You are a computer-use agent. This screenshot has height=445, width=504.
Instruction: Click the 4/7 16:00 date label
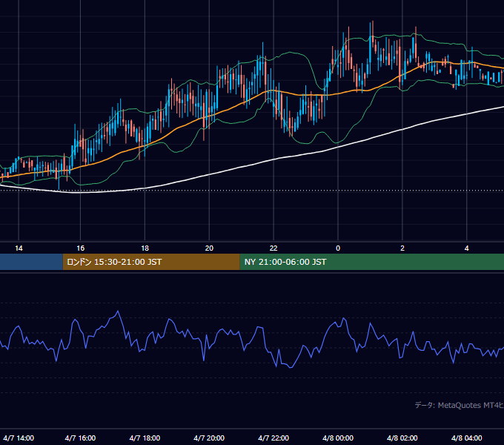click(x=80, y=438)
